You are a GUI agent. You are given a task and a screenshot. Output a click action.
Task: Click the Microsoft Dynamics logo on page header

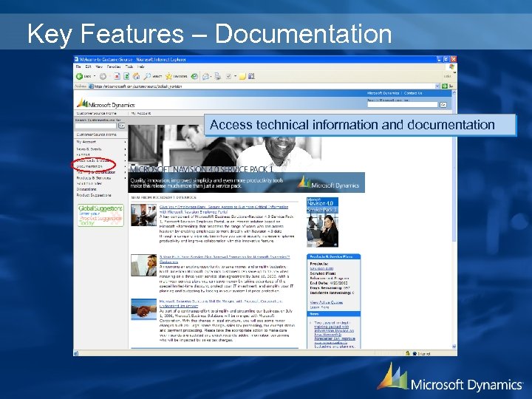point(106,103)
